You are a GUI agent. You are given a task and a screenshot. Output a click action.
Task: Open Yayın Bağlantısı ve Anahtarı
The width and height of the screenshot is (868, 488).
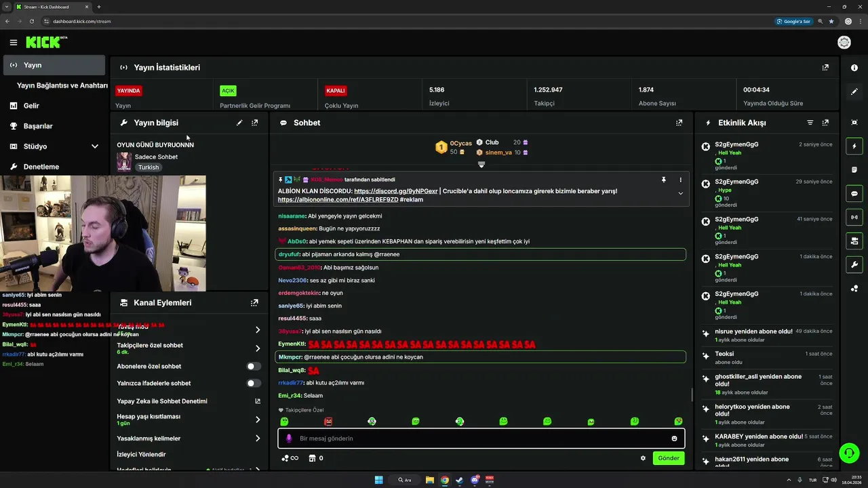click(x=62, y=85)
